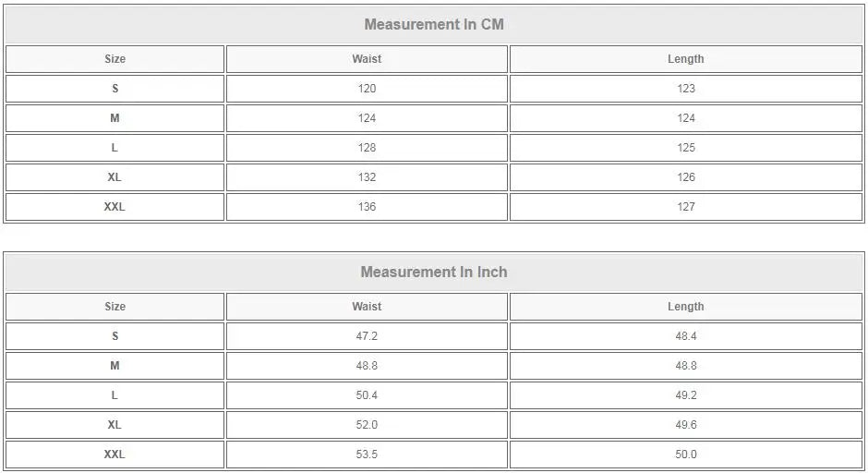Click length value 50.0 cell
Screen dimensions: 868x473
pyautogui.click(x=685, y=455)
